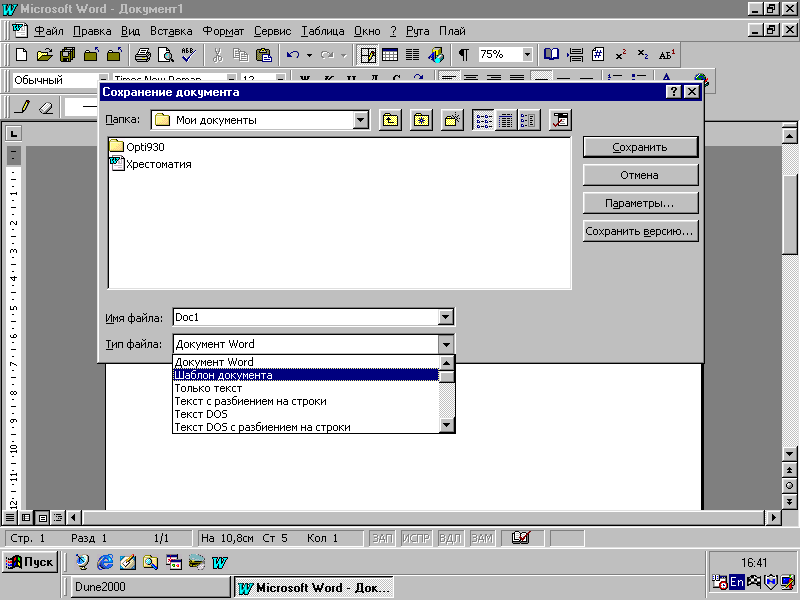Image resolution: width=800 pixels, height=600 pixels.
Task: Click the Superscript x² toolbar icon
Action: [x=621, y=55]
